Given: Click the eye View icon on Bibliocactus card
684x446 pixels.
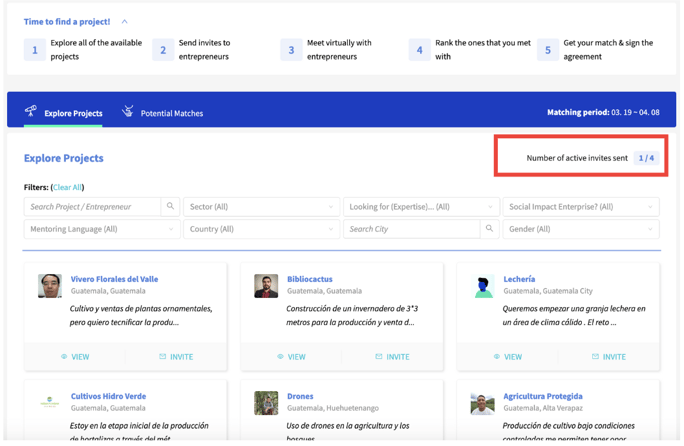Looking at the screenshot, I should coord(281,357).
